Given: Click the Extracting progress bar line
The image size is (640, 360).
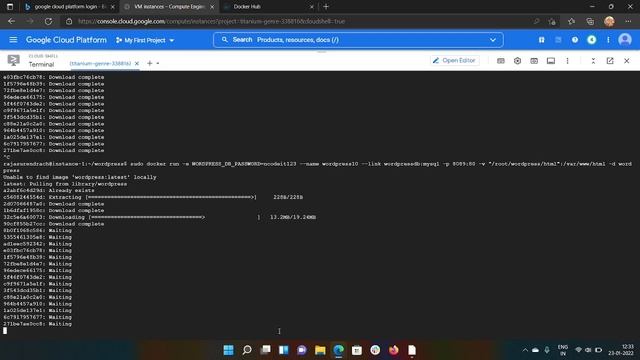Looking at the screenshot, I should (153, 197).
